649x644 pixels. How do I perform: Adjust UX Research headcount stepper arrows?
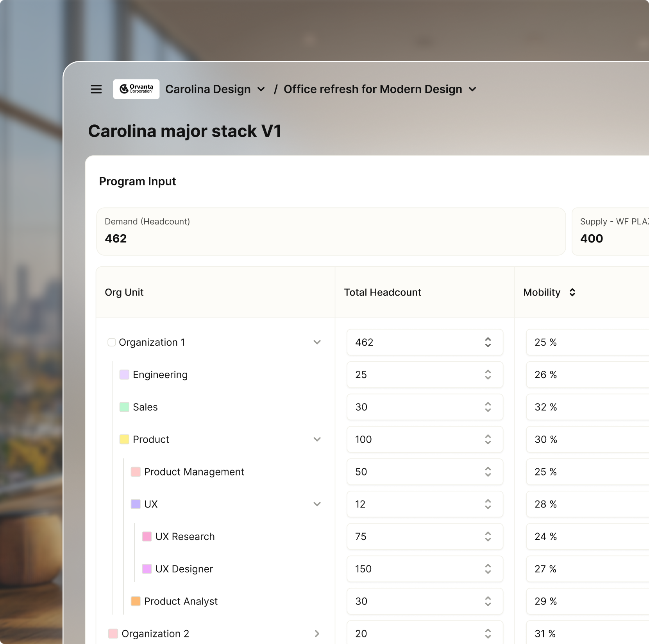coord(488,536)
